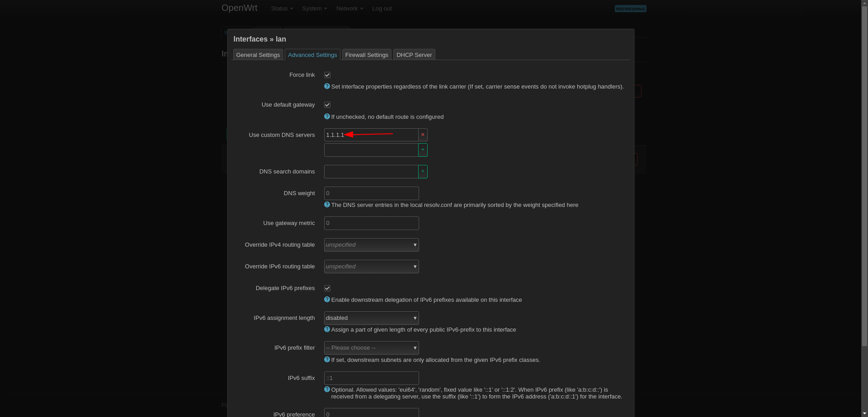Focus the DNS search domains field

click(x=371, y=172)
